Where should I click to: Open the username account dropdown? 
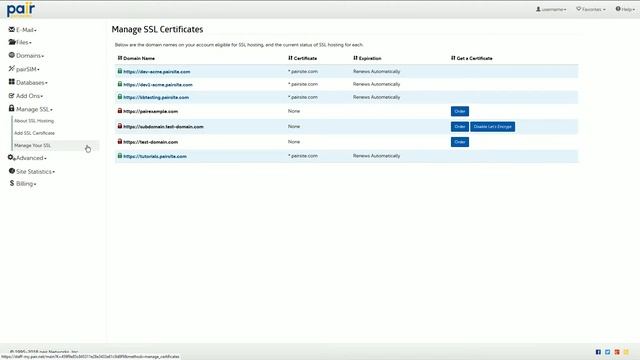click(x=551, y=9)
